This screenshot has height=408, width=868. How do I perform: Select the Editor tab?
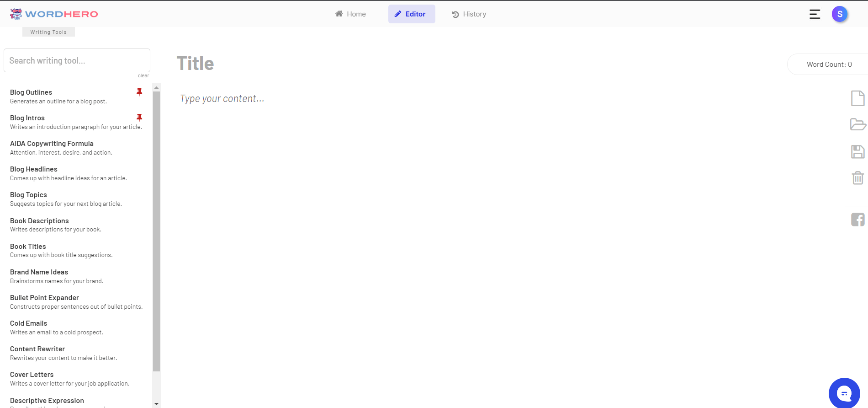point(411,14)
